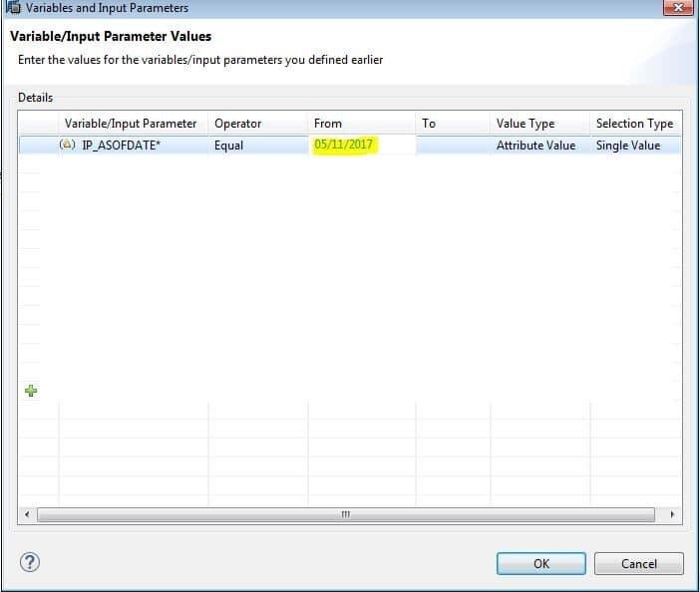
Task: Click the Operator column header
Action: pyautogui.click(x=238, y=124)
